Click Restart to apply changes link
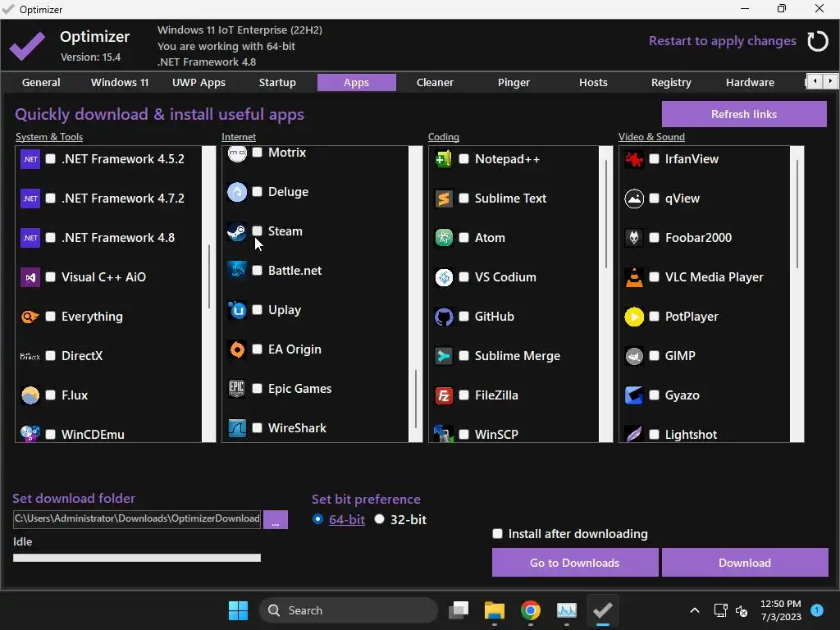Image resolution: width=840 pixels, height=630 pixels. 722,41
